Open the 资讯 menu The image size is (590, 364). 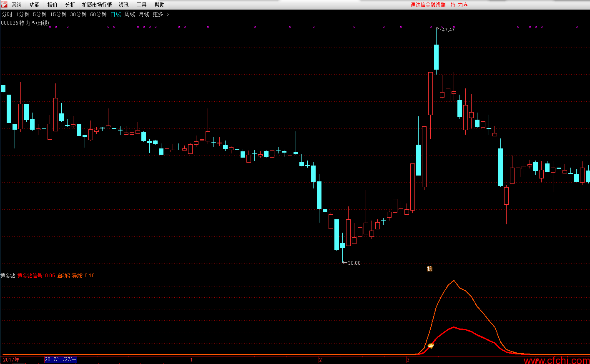124,5
